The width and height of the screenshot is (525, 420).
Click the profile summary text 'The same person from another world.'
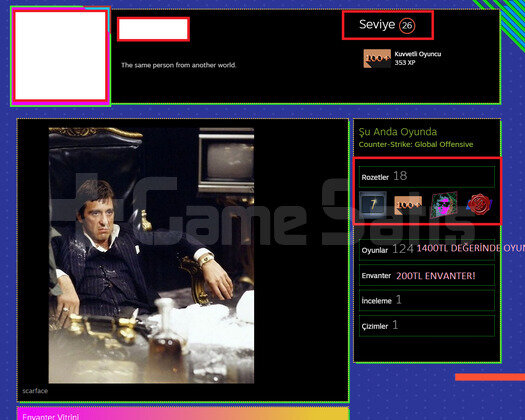(178, 65)
